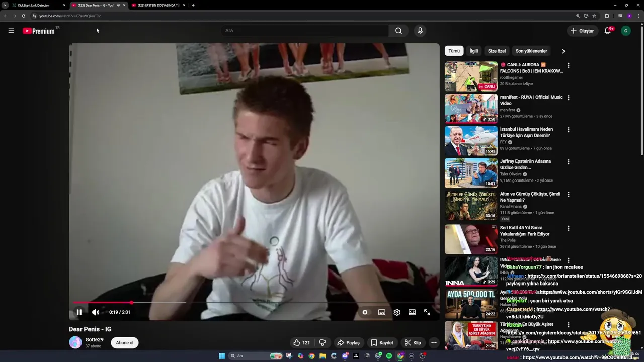This screenshot has width=644, height=362.
Task: Open Altın ve Gümüş Çöküşte video title
Action: tap(530, 197)
